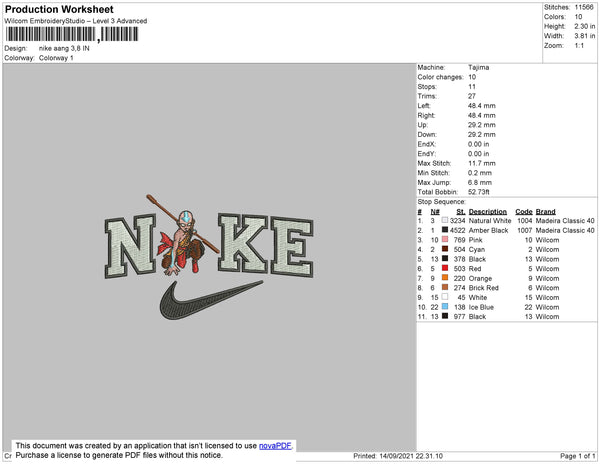
Task: Select the Production Worksheet title
Action: [x=59, y=9]
